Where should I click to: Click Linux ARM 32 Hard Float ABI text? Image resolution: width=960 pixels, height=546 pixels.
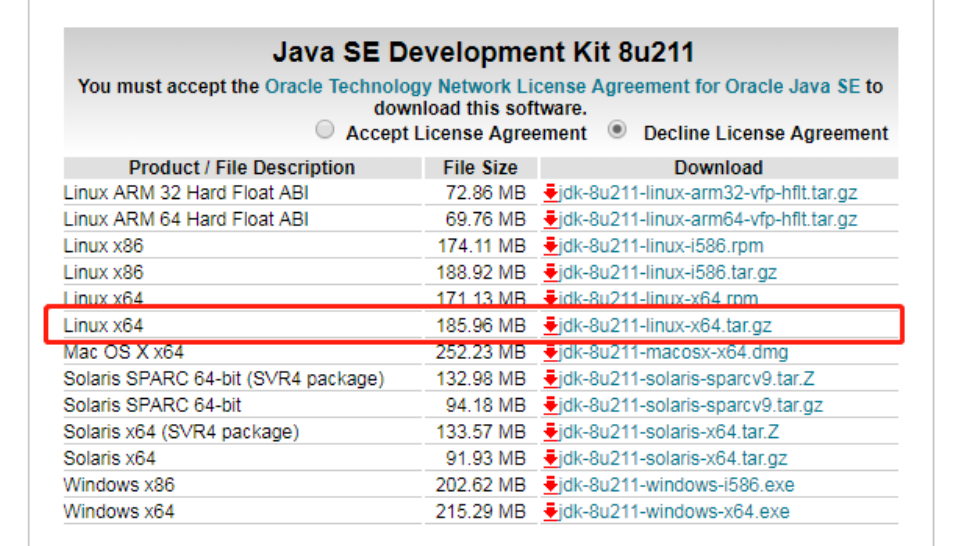point(186,193)
